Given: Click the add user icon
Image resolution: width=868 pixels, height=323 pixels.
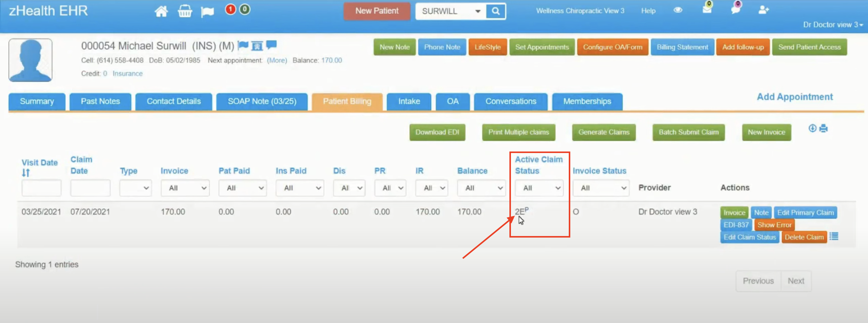Looking at the screenshot, I should [x=763, y=10].
